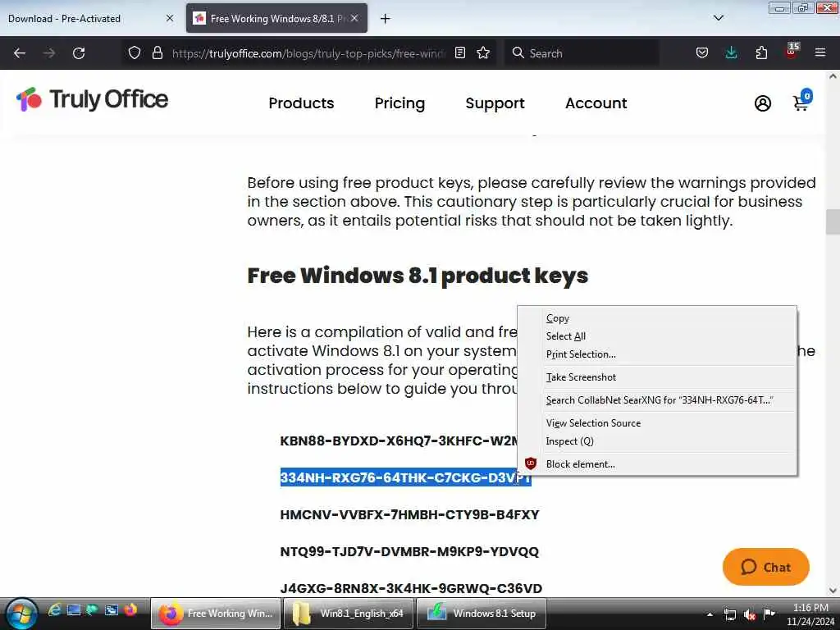Open the Firefox hamburger menu
This screenshot has height=630, width=840.
820,52
